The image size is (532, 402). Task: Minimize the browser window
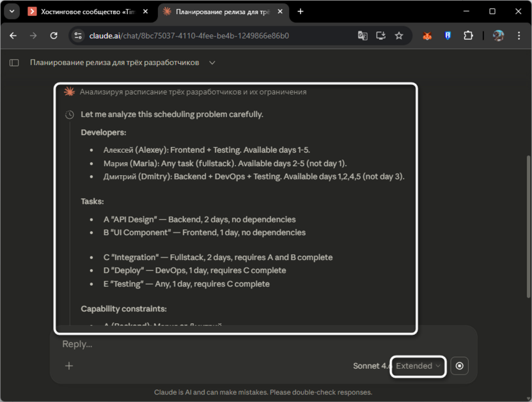pos(467,12)
